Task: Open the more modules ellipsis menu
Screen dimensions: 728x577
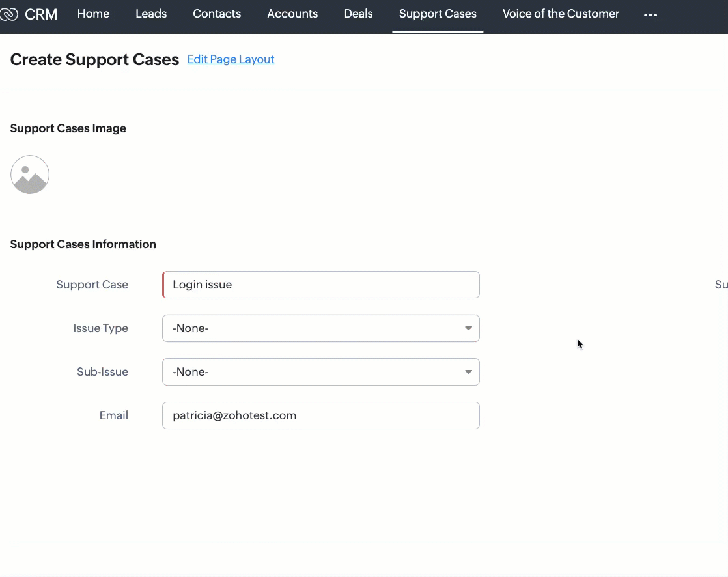Action: [650, 14]
